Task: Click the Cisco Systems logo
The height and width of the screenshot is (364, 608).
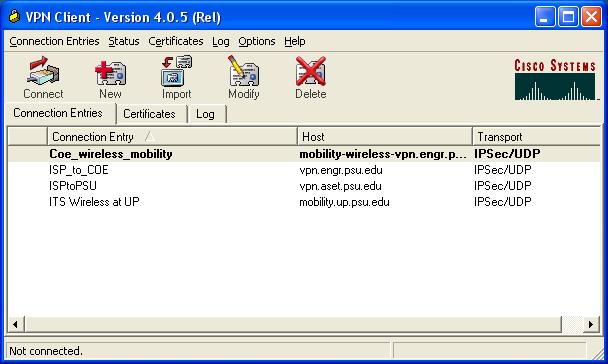Action: pyautogui.click(x=555, y=79)
